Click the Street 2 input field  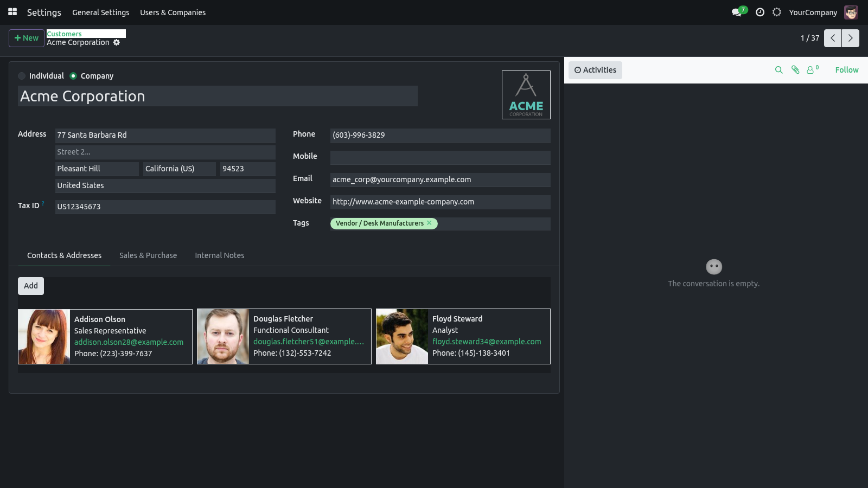(x=165, y=152)
